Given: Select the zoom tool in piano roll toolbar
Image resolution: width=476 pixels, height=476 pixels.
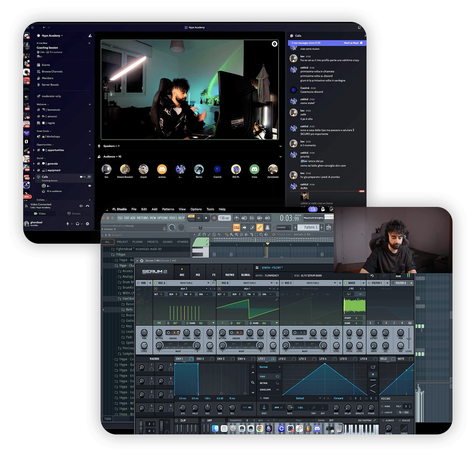Looking at the screenshot, I should [x=261, y=235].
